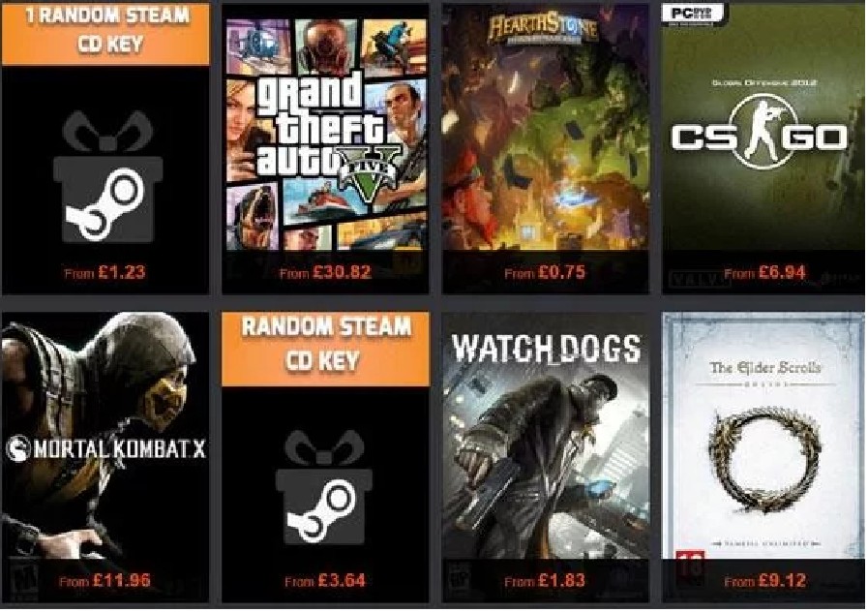Screen dimensions: 868x613
Task: Select the 'From £1.83' Watch Dogs price
Action: point(545,580)
